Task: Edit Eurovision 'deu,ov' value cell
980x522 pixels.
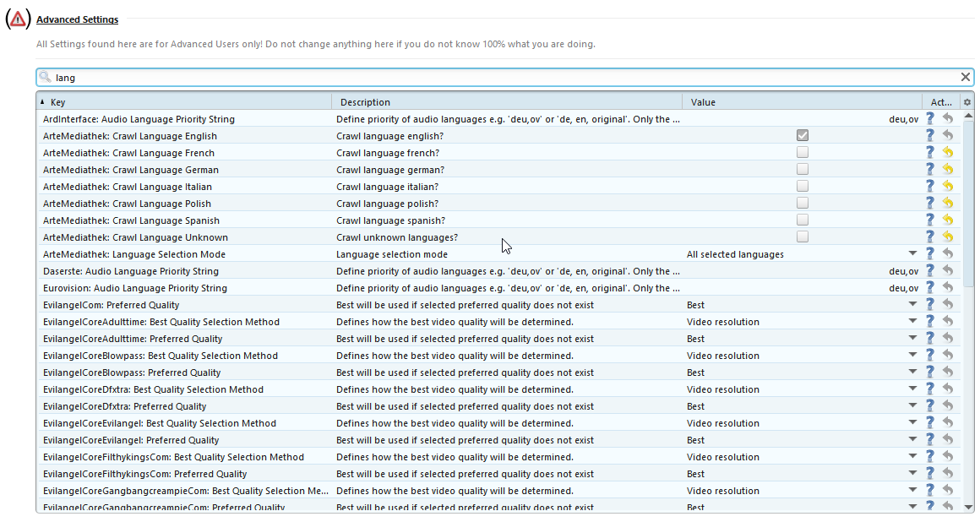Action: coord(803,287)
